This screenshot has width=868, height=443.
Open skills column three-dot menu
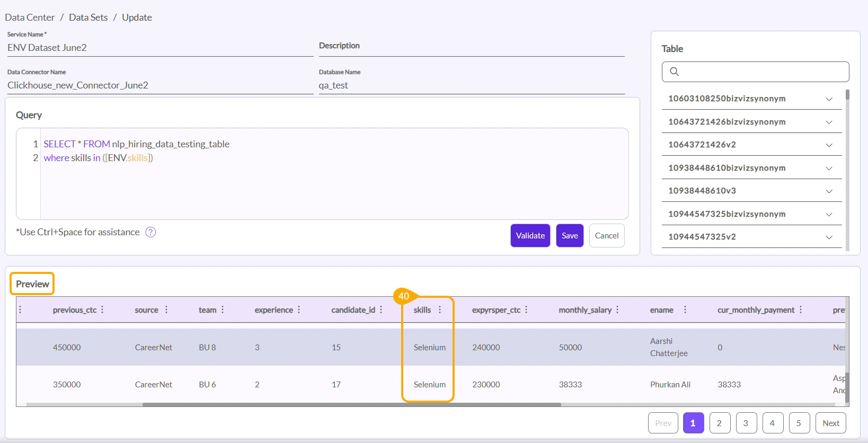pos(440,310)
